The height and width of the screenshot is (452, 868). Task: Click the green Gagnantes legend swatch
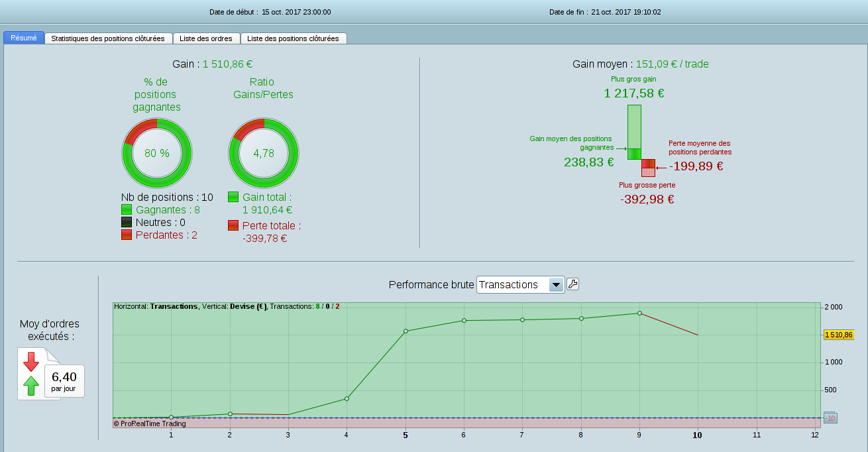click(127, 209)
